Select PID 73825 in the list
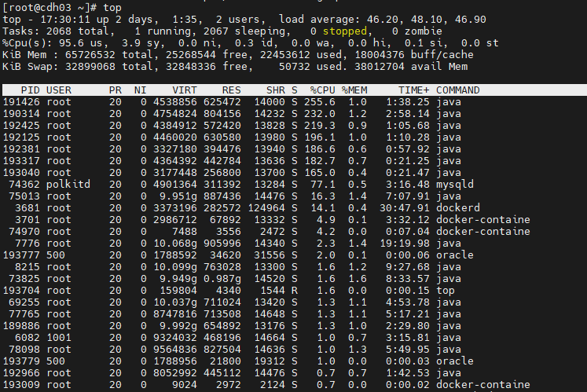The image size is (587, 392). (x=24, y=279)
